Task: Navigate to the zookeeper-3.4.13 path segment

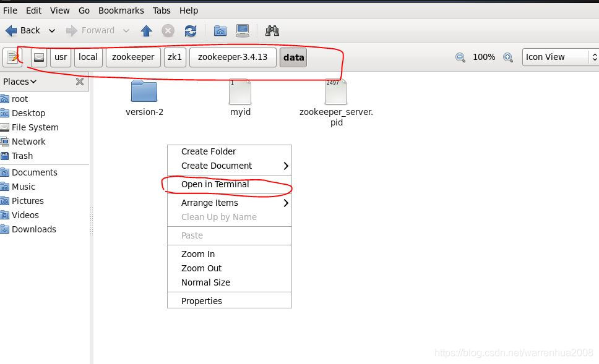Action: 233,57
